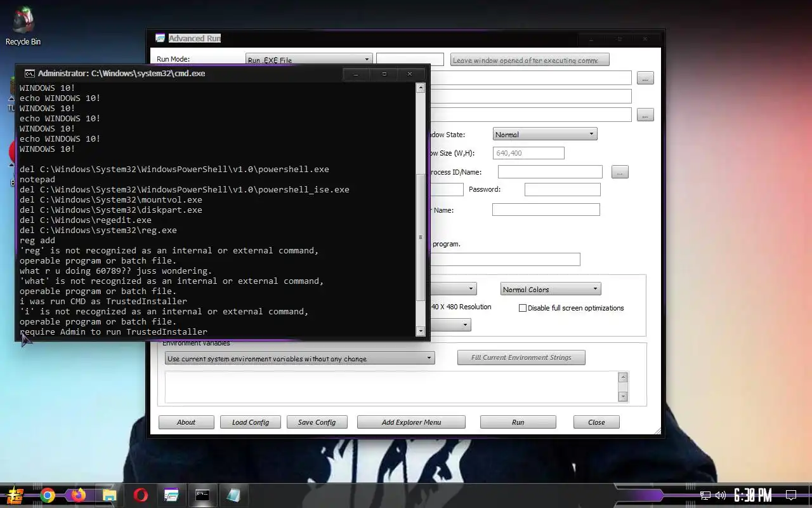Click browse (...) button beside Process ID/Name field

(x=620, y=172)
